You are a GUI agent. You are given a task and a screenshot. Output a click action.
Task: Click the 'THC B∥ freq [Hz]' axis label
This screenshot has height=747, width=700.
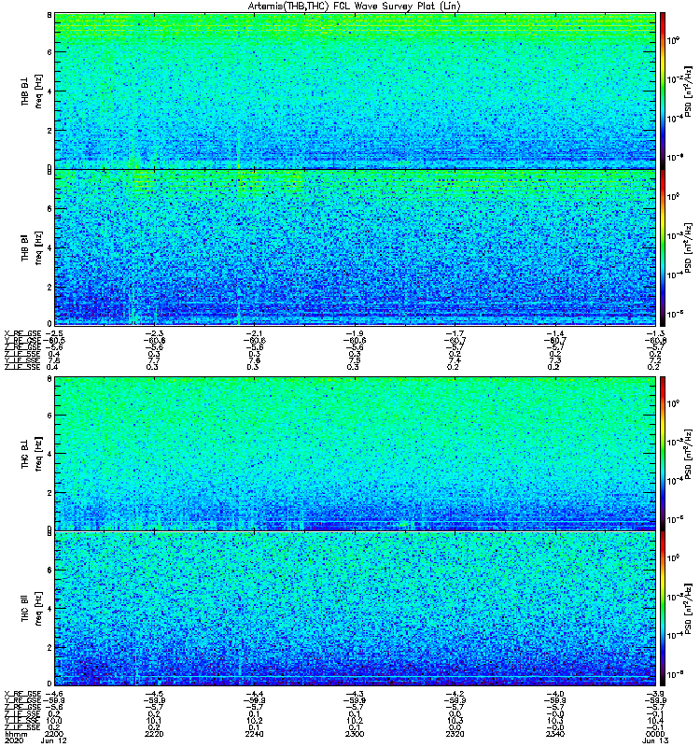[32, 609]
